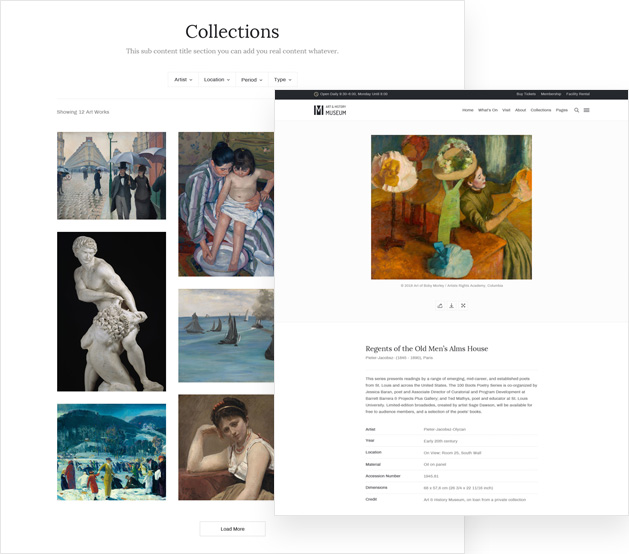Click the clock icon beside opening hours

click(316, 94)
